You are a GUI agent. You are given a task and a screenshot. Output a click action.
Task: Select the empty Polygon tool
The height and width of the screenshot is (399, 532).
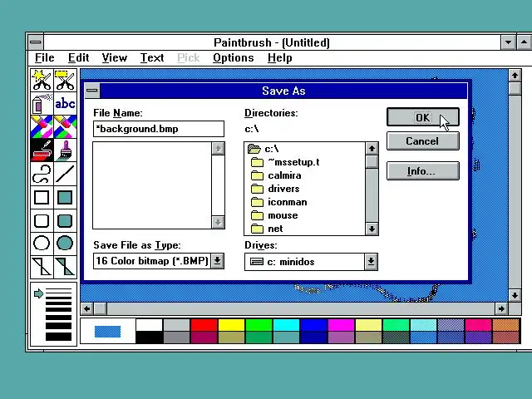click(42, 267)
